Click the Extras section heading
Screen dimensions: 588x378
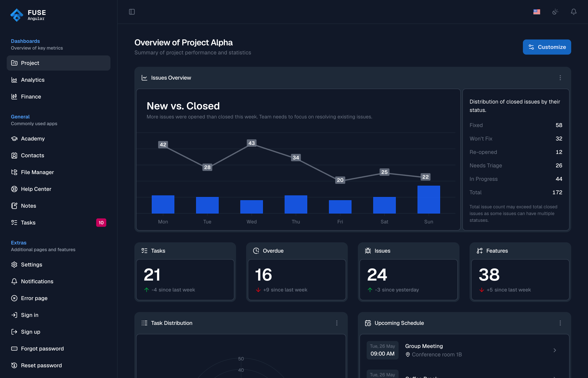[x=19, y=243]
